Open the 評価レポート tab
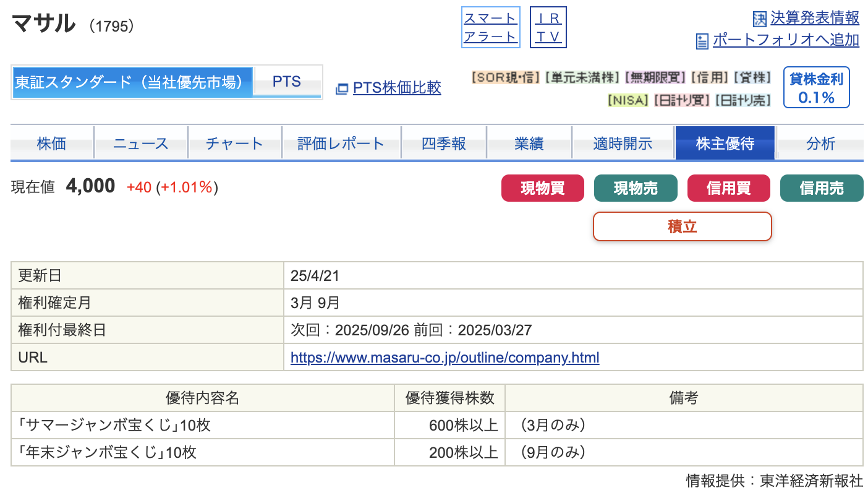 pos(341,144)
